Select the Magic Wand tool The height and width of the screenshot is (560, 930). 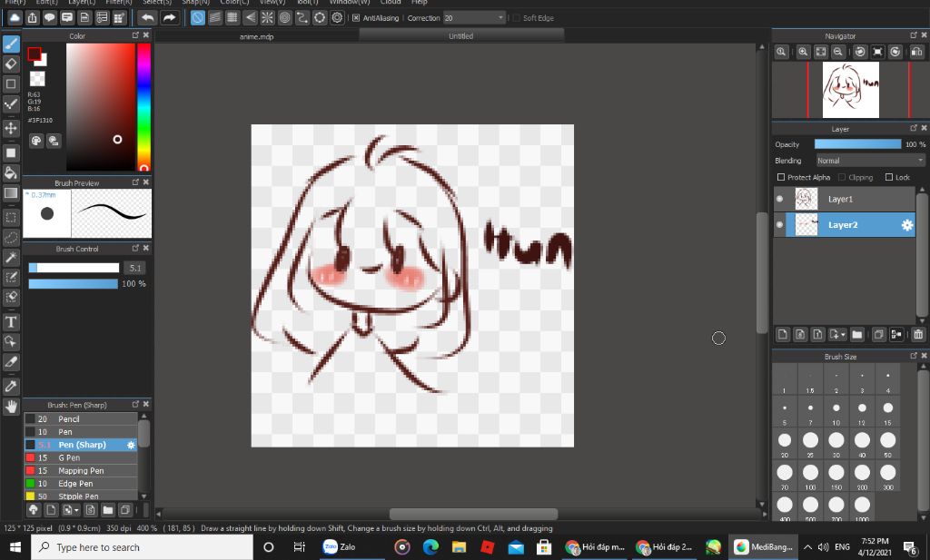(x=11, y=257)
